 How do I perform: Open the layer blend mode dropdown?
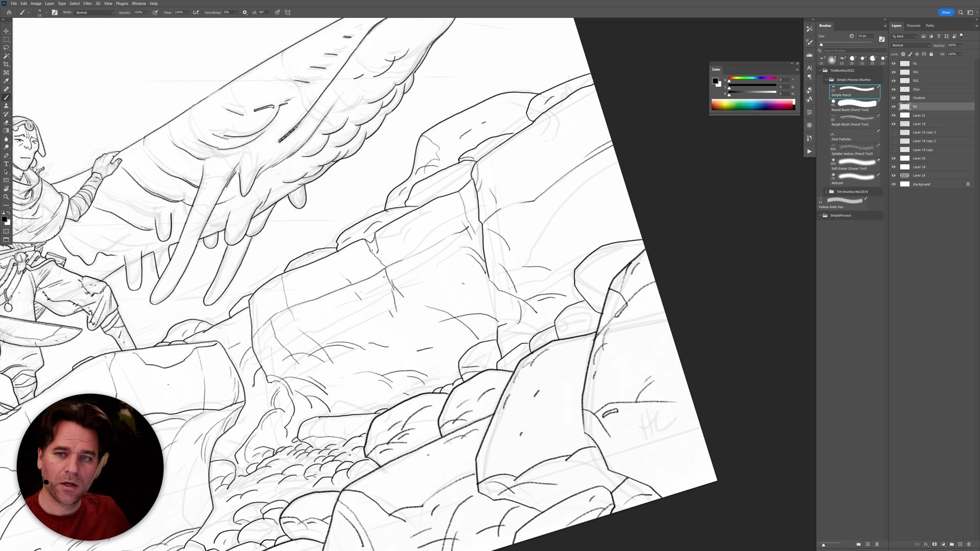coord(910,45)
